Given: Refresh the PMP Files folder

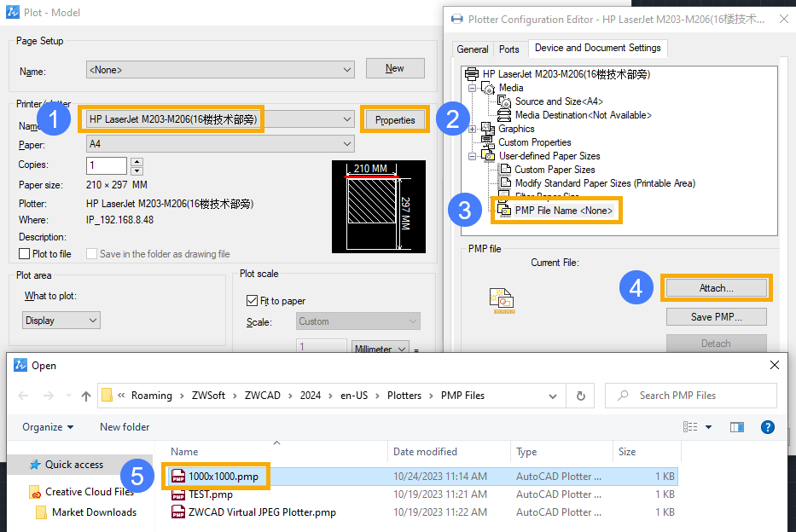Looking at the screenshot, I should tap(581, 396).
